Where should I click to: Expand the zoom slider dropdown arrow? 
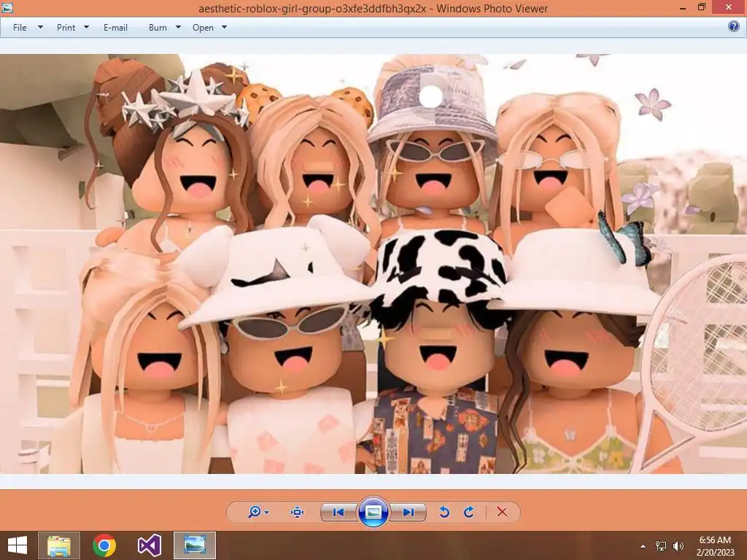tap(267, 513)
